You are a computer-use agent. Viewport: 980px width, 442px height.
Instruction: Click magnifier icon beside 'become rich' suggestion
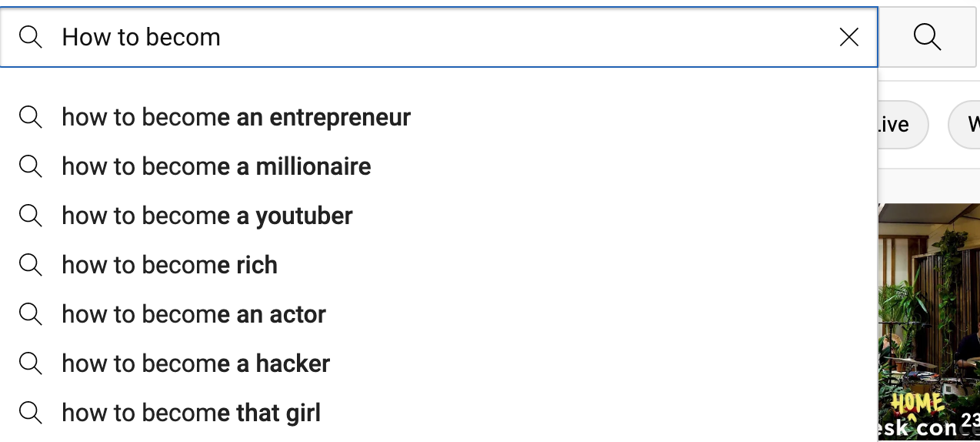point(31,265)
